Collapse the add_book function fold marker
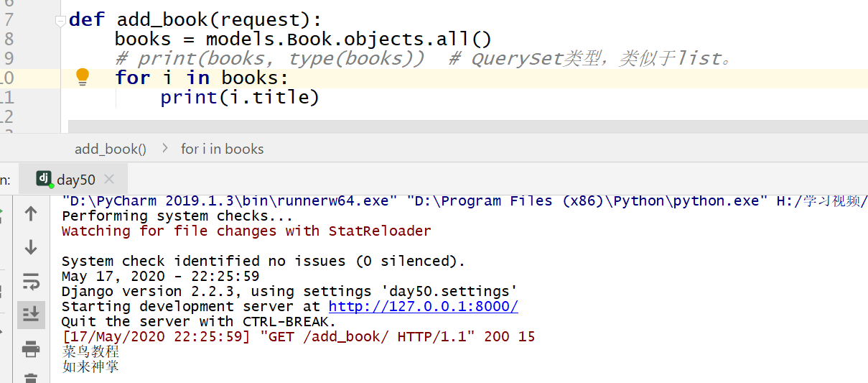 coord(61,22)
